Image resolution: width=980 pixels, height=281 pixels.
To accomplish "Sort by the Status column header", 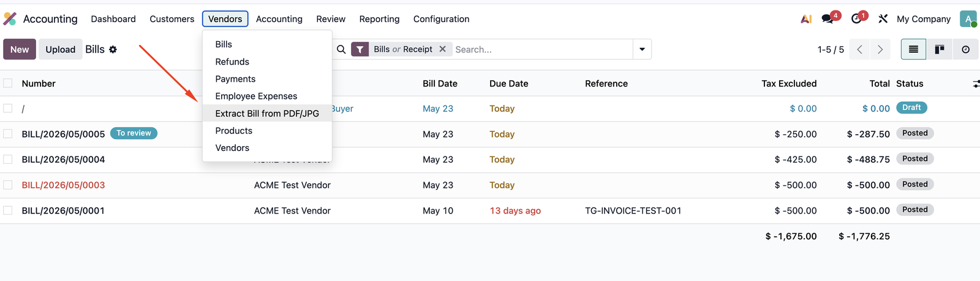I will tap(910, 83).
